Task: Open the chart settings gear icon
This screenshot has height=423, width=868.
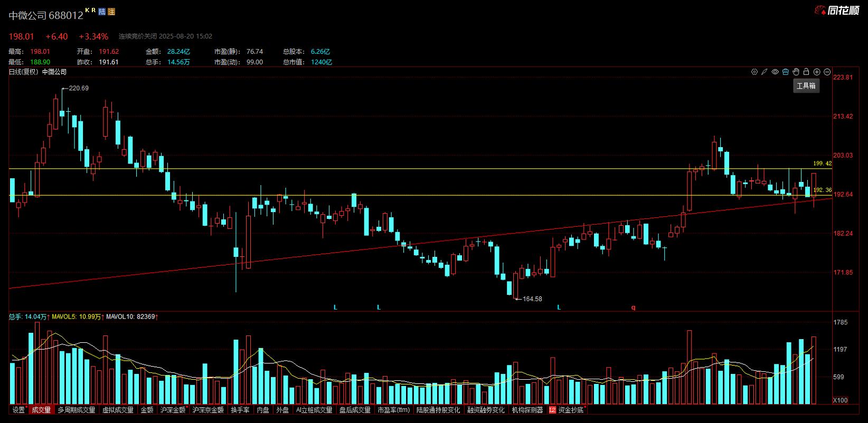Action: pyautogui.click(x=754, y=72)
